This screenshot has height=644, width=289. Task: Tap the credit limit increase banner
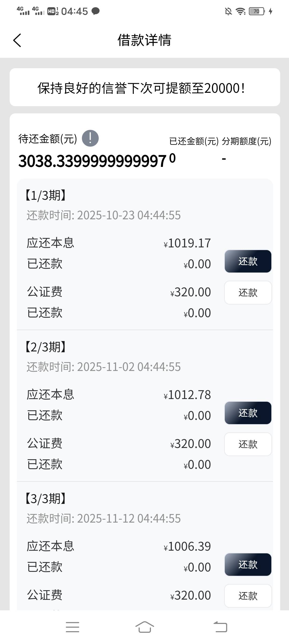click(x=145, y=87)
